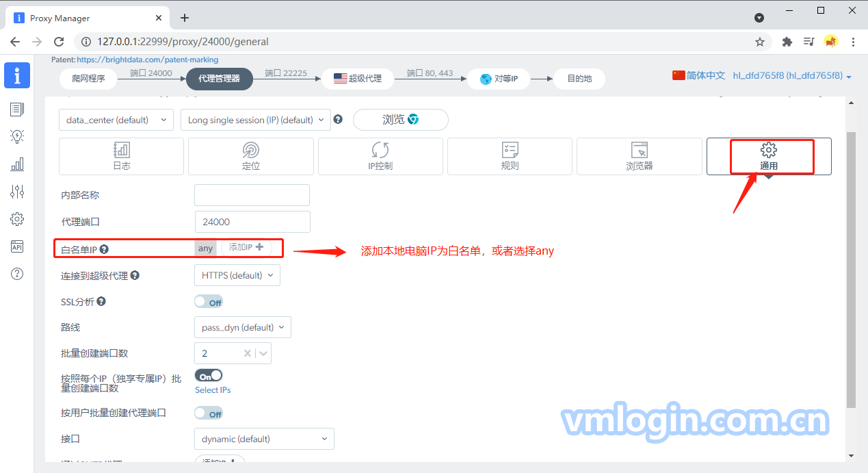Expand the HTTPS (default) dropdown
868x473 pixels.
pyautogui.click(x=237, y=275)
